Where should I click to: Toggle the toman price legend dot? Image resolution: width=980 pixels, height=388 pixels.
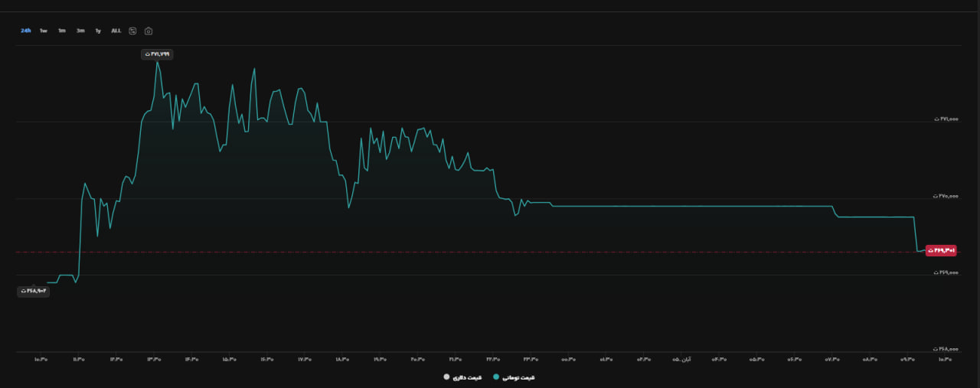(495, 377)
